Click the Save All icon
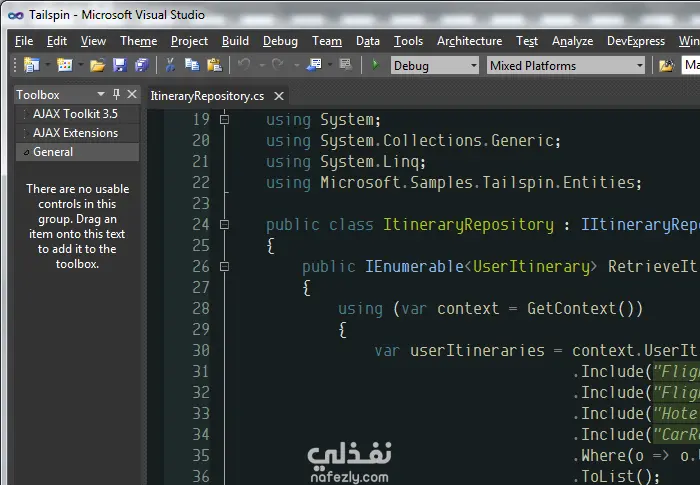The height and width of the screenshot is (485, 700). click(x=142, y=65)
